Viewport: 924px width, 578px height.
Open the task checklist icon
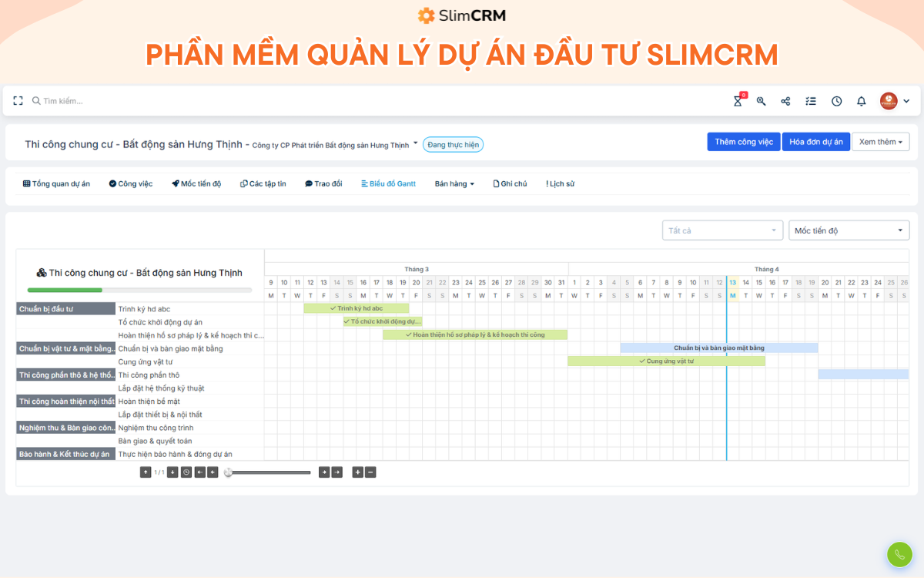coord(810,101)
